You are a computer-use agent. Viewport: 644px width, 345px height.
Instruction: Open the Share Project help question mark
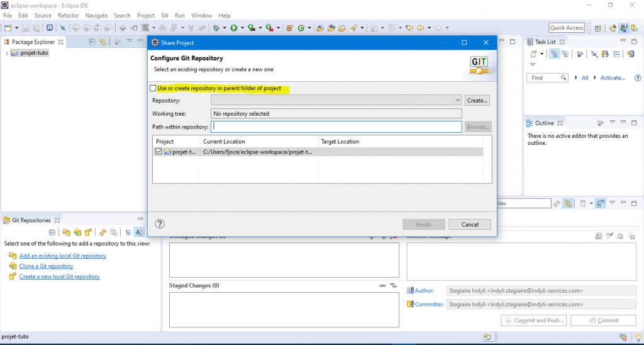click(x=160, y=223)
